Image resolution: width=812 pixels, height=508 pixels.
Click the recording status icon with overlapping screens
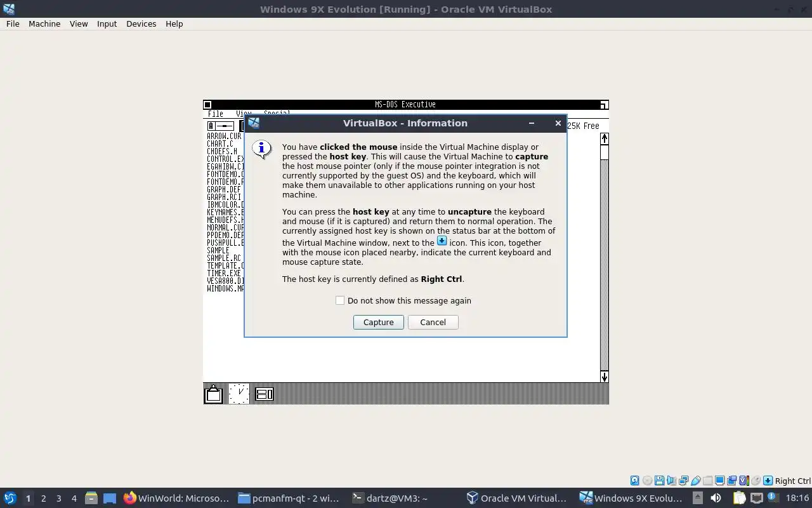click(731, 481)
